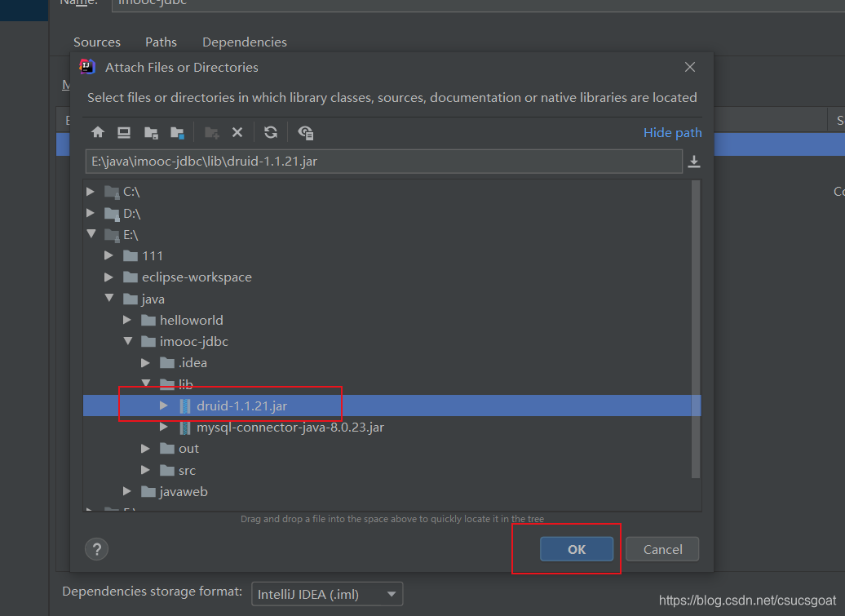Select the 111 folder name

point(153,256)
